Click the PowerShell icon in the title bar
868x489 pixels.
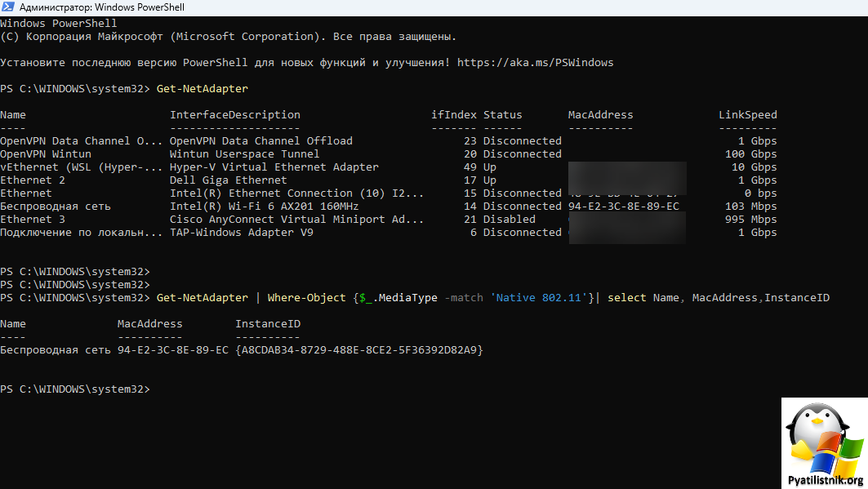coord(7,7)
